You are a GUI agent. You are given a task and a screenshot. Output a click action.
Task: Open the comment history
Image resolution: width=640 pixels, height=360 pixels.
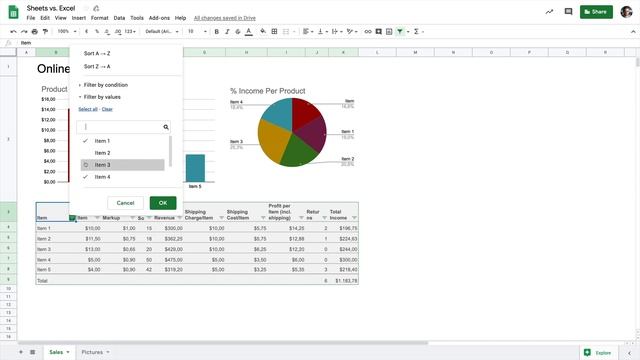[569, 12]
